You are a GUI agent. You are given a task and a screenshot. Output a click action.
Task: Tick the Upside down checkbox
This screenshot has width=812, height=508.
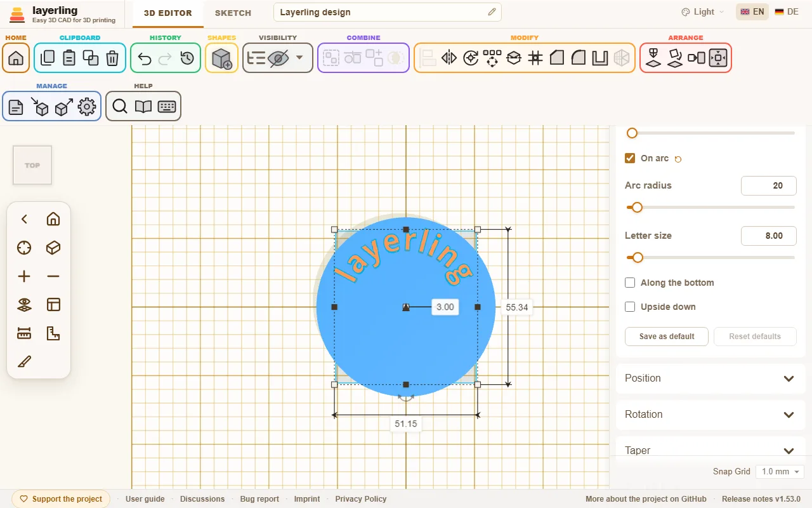630,307
